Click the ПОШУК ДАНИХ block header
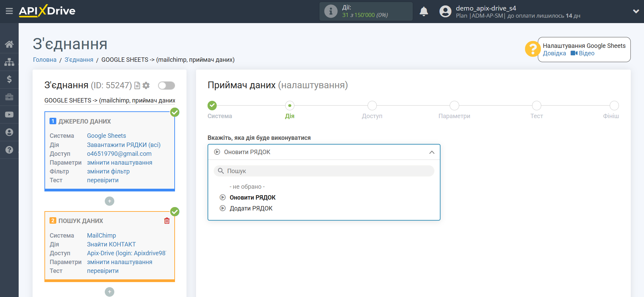Screen dimensions: 644x297 81,221
